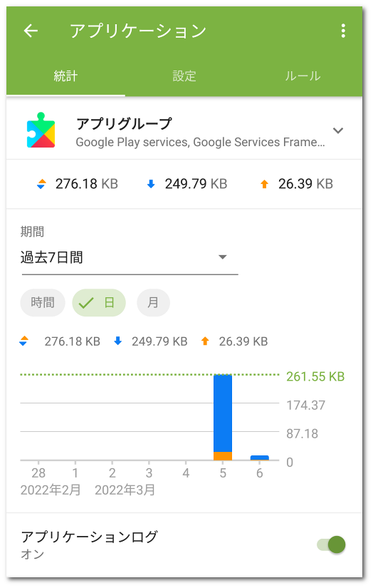The width and height of the screenshot is (373, 588).
Task: Click the blue download arrow beside 249.79 KB
Action: click(151, 184)
